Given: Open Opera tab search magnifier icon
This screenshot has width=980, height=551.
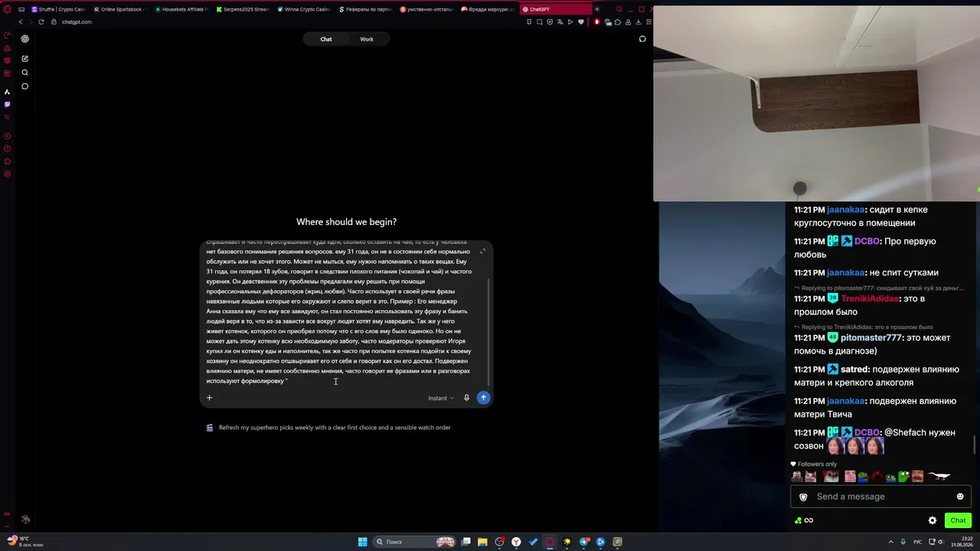Looking at the screenshot, I should [x=619, y=9].
